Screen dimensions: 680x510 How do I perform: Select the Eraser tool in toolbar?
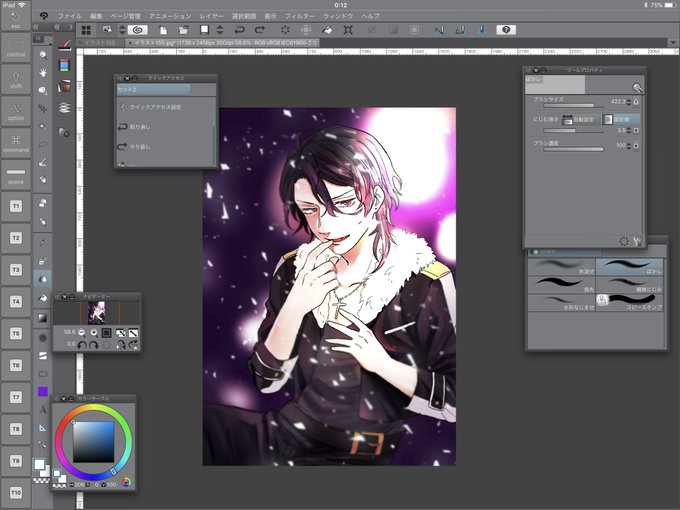point(42,203)
